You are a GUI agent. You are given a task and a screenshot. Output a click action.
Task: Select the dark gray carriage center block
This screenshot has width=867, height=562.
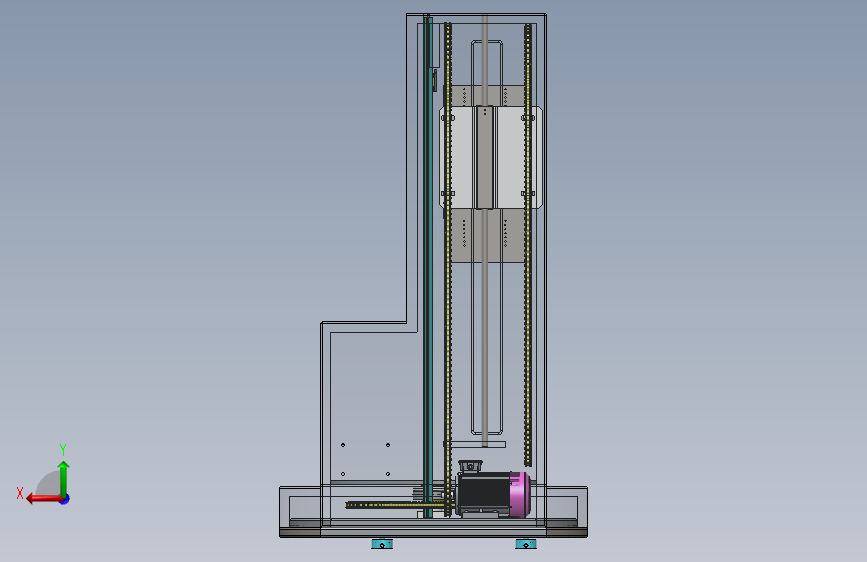point(484,158)
